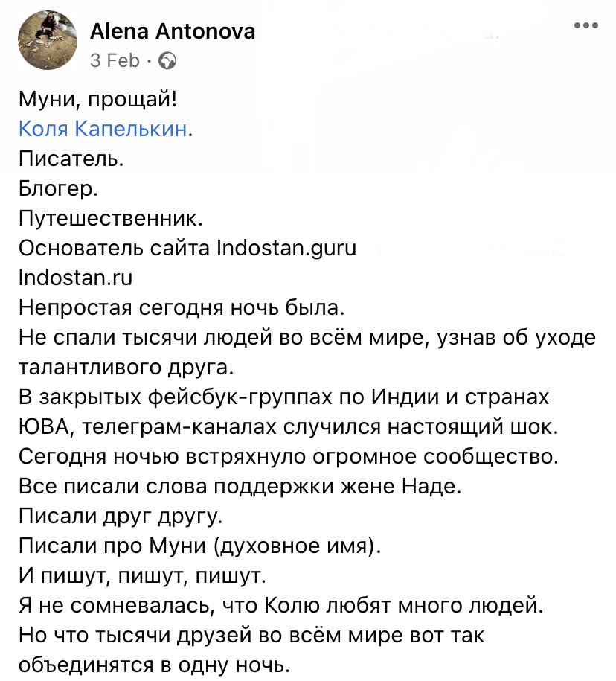Click the word "Путешественник."
The height and width of the screenshot is (681, 616).
[110, 219]
